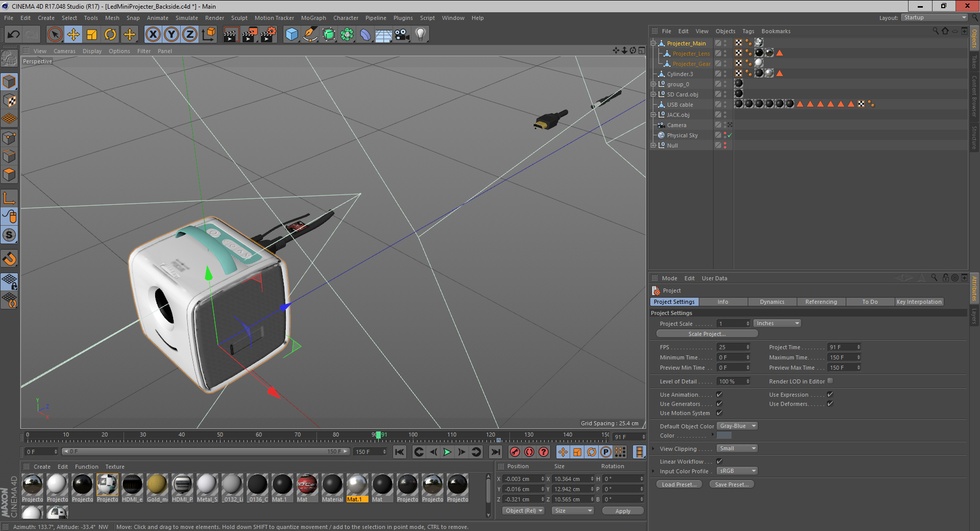Click the Record Active Objects button
Image resolution: width=980 pixels, height=531 pixels.
515,452
